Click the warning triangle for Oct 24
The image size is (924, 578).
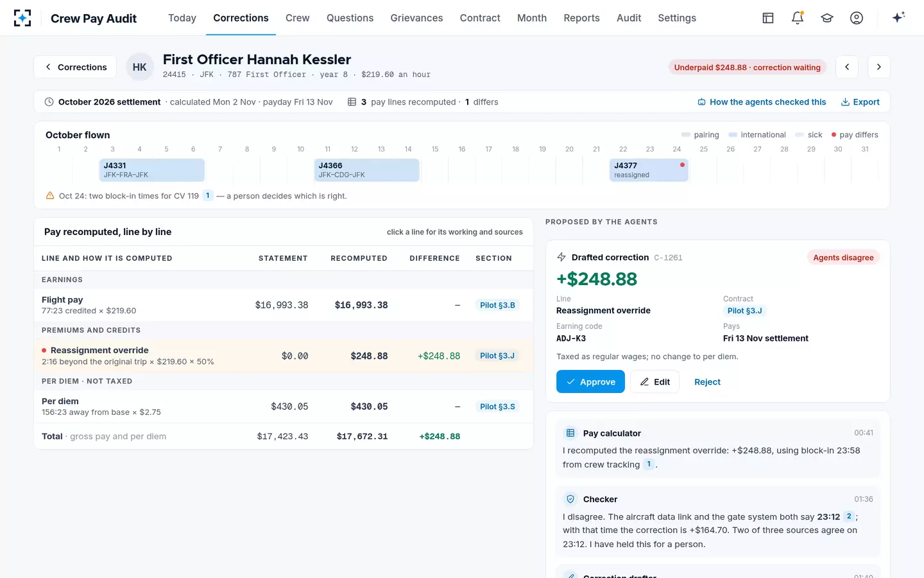(x=50, y=196)
